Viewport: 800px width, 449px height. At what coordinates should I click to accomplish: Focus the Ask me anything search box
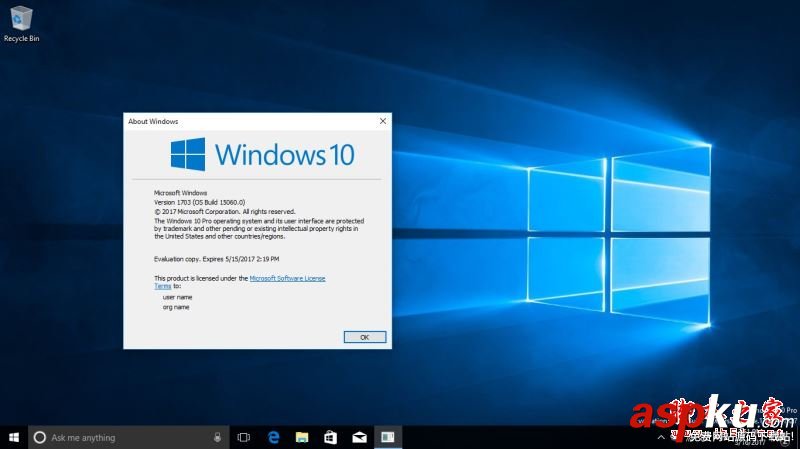129,437
